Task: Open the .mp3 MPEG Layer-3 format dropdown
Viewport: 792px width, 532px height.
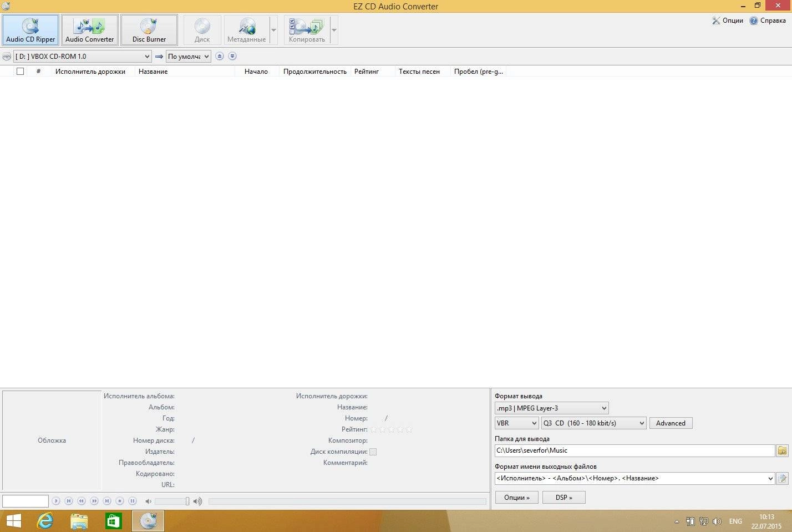Action: pyautogui.click(x=552, y=408)
